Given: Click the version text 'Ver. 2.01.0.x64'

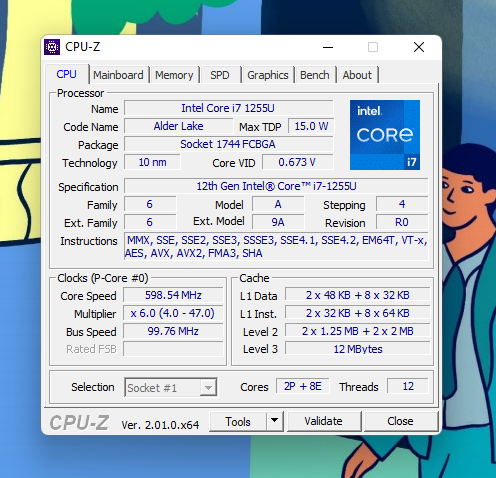Looking at the screenshot, I should pos(160,425).
